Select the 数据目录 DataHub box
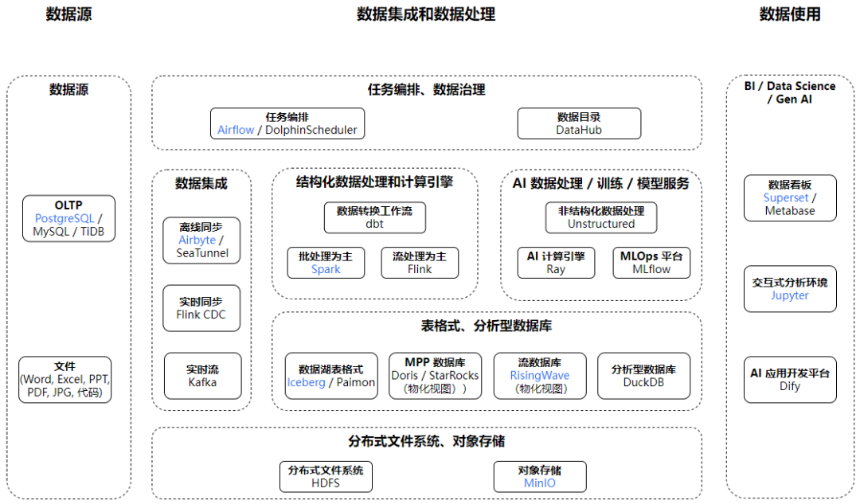The height and width of the screenshot is (504, 860). (x=579, y=123)
